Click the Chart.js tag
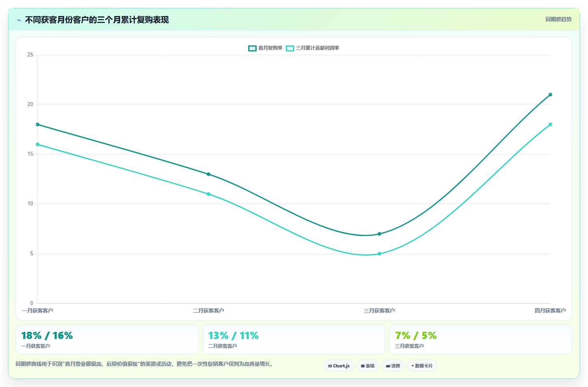This screenshot has height=387, width=588. pyautogui.click(x=339, y=366)
